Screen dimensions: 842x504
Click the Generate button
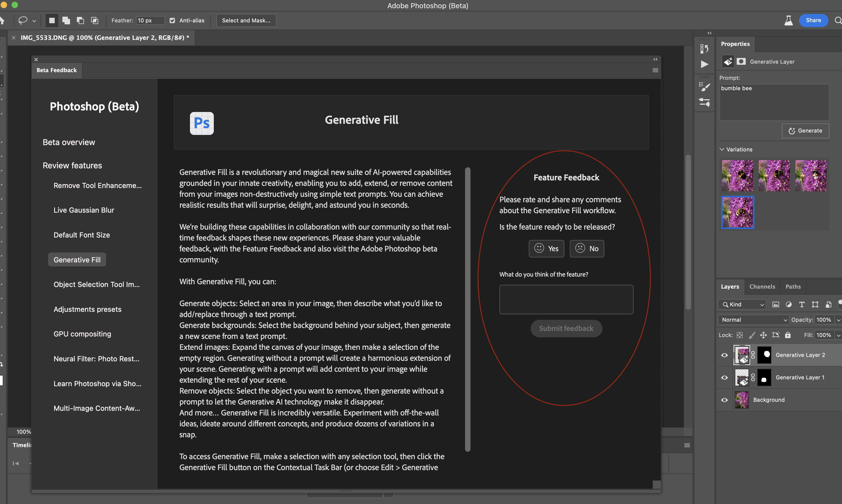tap(805, 131)
